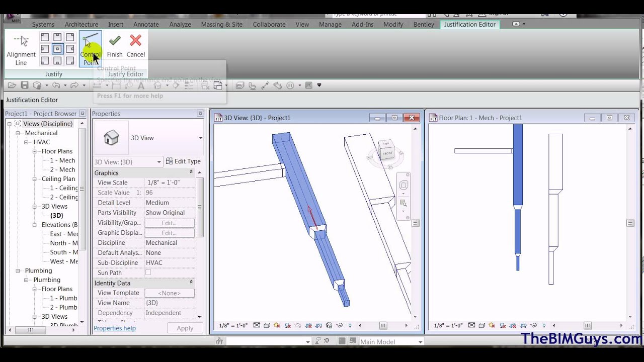This screenshot has width=644, height=362.
Task: Open the Architecture ribbon tab
Action: click(x=82, y=24)
